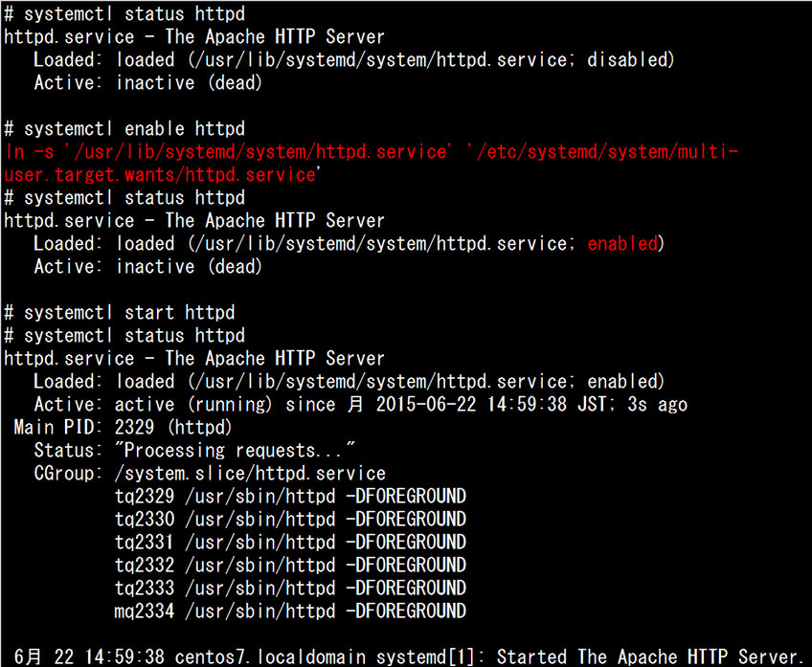
Task: Click the 'Processing requests...' status text
Action: click(236, 451)
